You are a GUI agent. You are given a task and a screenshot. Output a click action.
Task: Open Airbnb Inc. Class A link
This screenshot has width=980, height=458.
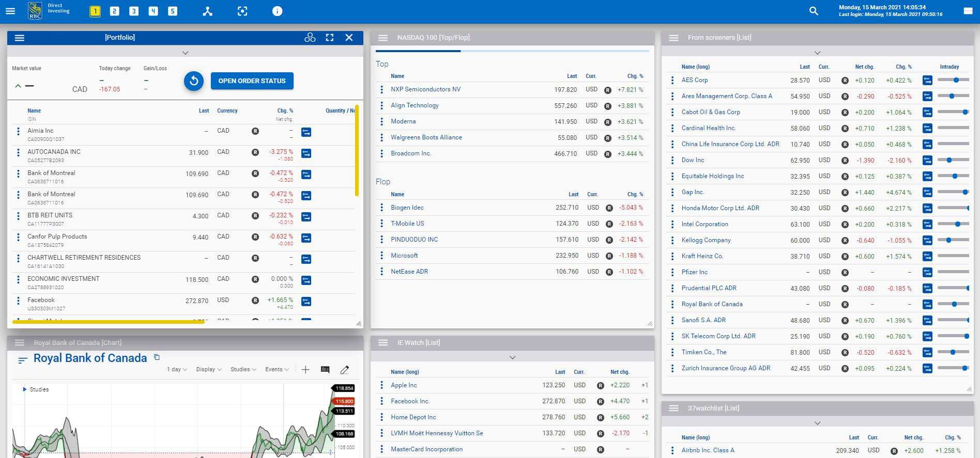pyautogui.click(x=708, y=450)
